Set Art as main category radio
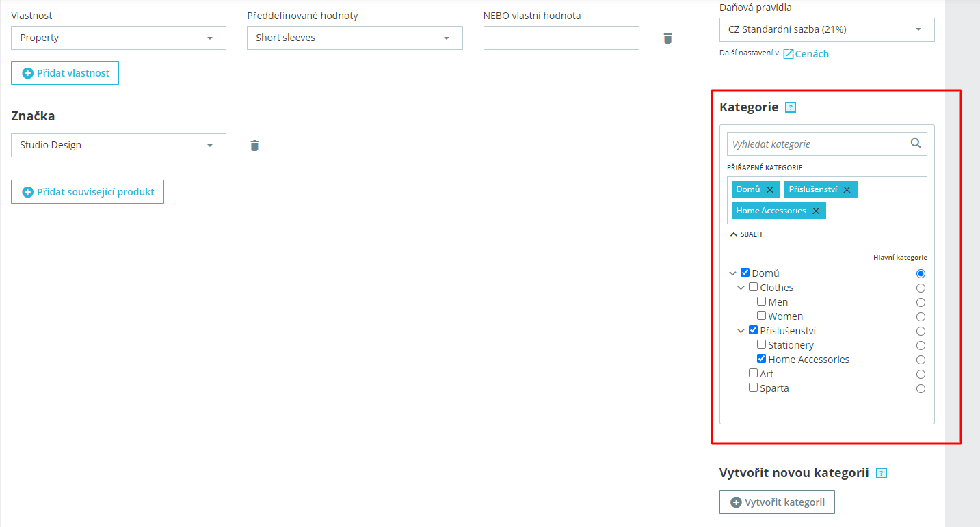 coord(921,374)
